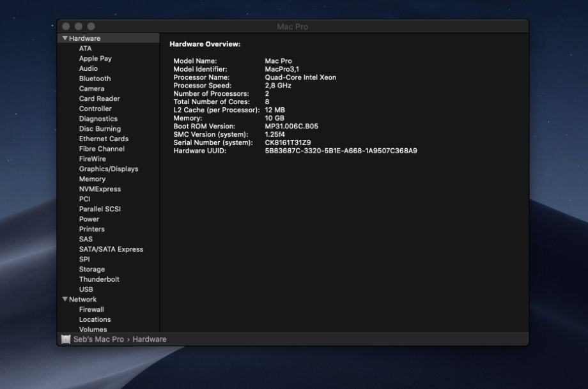This screenshot has width=588, height=389.
Task: Click SMC version value 1.25f4
Action: click(275, 135)
